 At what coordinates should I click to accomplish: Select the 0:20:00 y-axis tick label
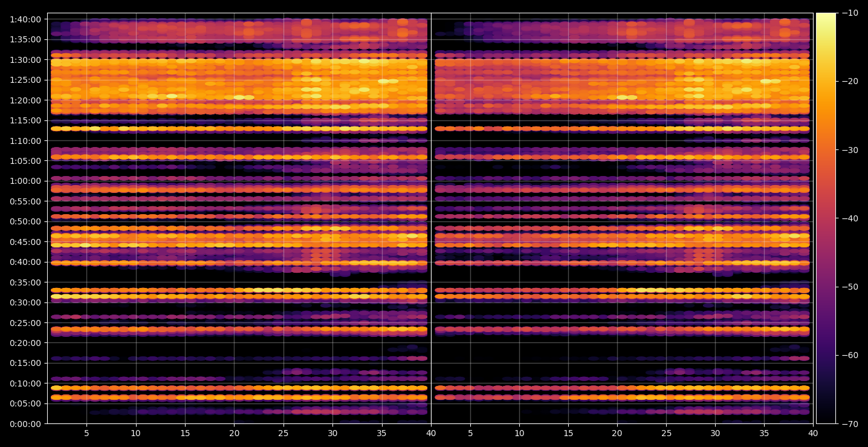tap(25, 343)
